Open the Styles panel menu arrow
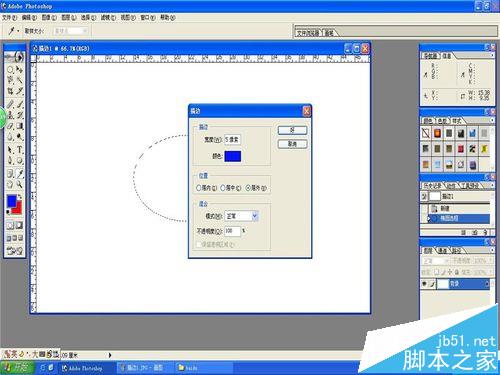Screen dimensions: 500x375 492,120
